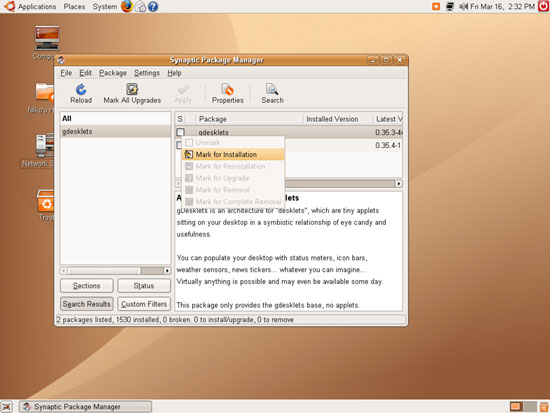Open the Places menu

point(74,6)
